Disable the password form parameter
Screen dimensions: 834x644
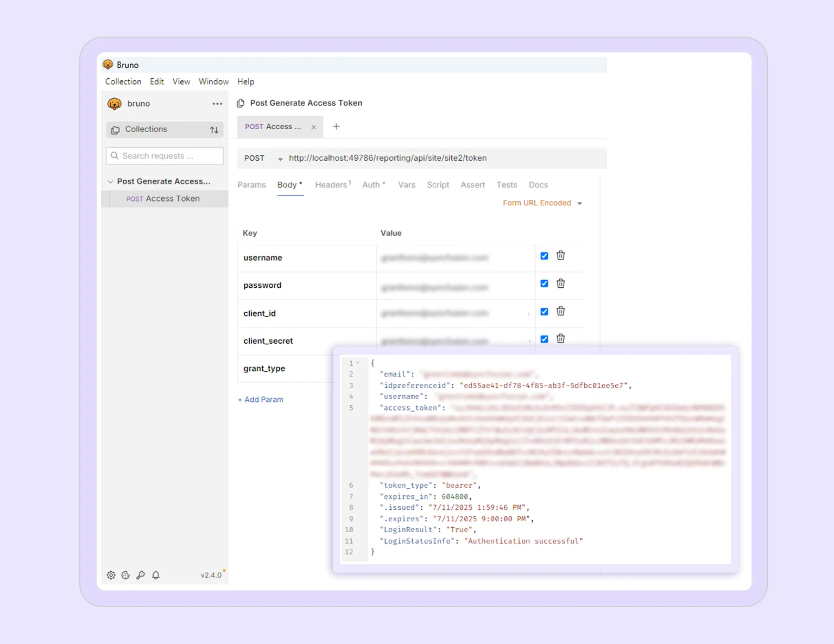544,283
